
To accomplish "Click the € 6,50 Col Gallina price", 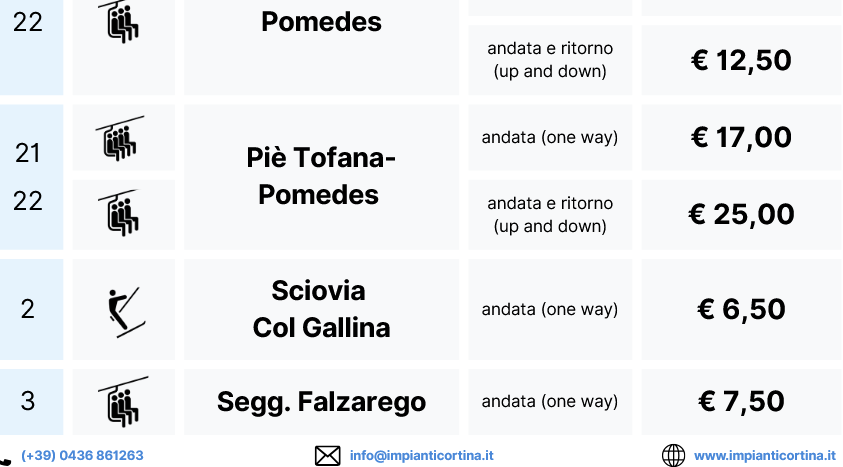I will [x=741, y=309].
